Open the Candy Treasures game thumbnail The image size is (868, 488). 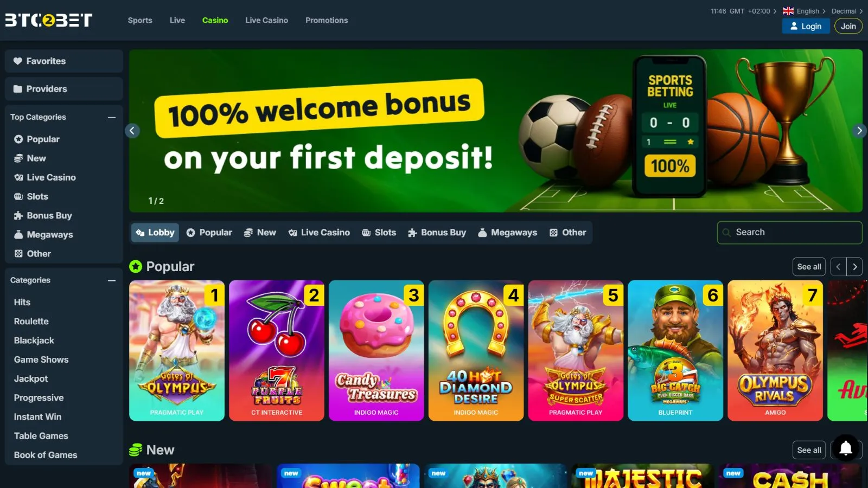tap(376, 350)
